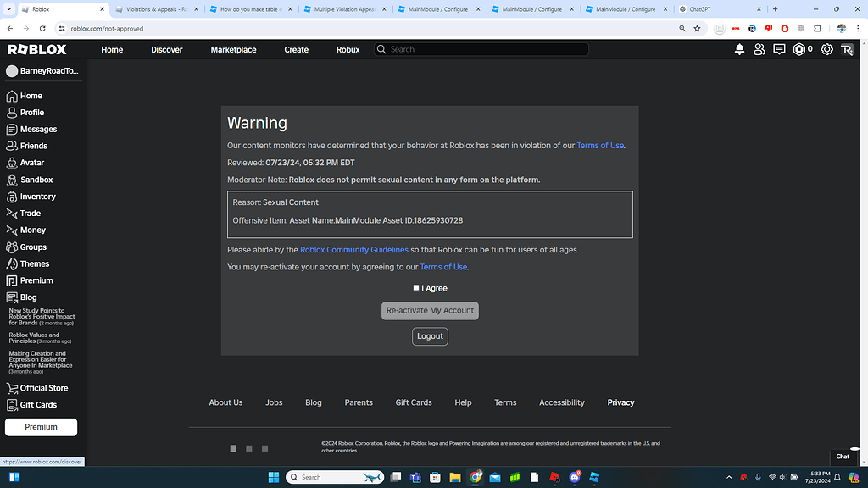Click the Re-activate My Account button

(x=430, y=310)
